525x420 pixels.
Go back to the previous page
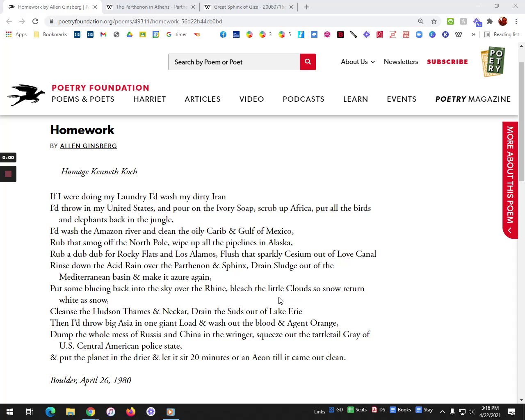coord(9,21)
